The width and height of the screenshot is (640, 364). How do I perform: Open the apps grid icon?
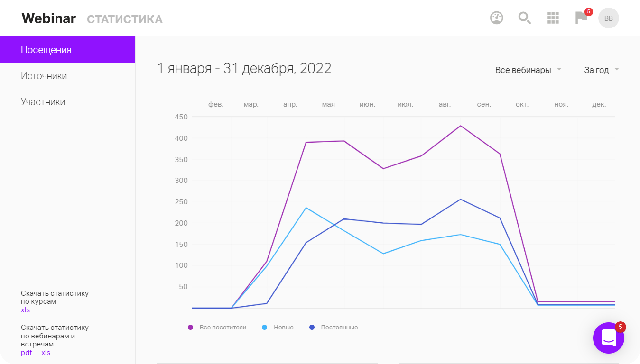(x=553, y=18)
